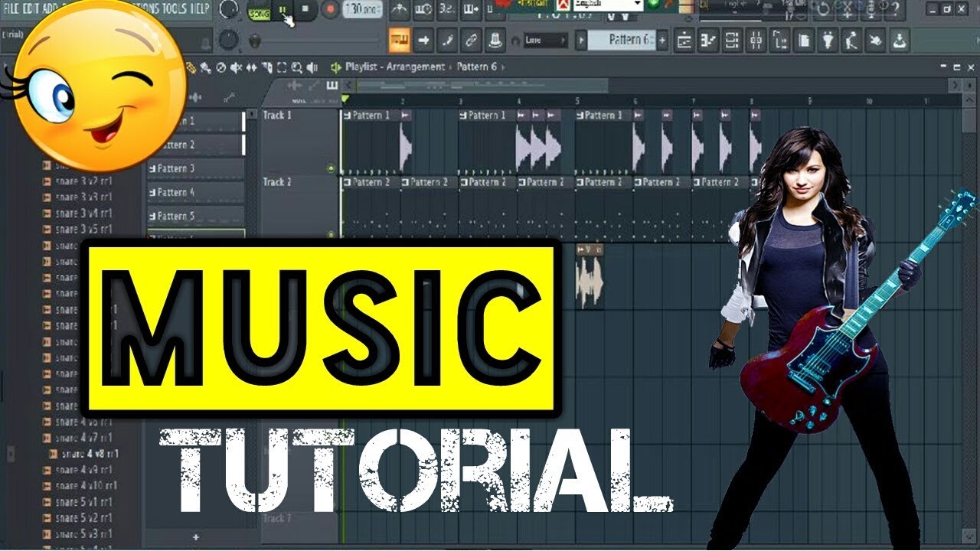Open the Pattern 6 selector dropdown
Image resolution: width=980 pixels, height=551 pixels.
[x=622, y=40]
